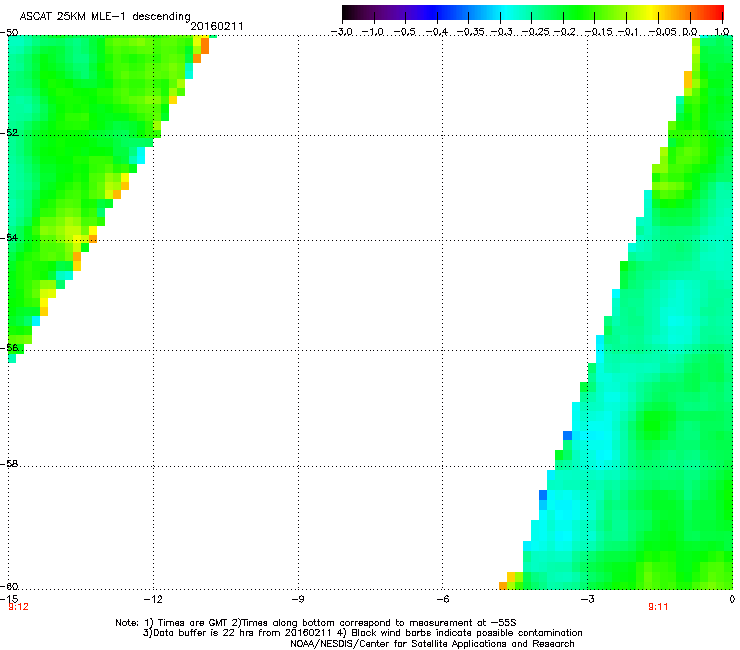The width and height of the screenshot is (740, 650).
Task: Click the 'Data buffer is 22 hrs' note line
Action: point(362,633)
